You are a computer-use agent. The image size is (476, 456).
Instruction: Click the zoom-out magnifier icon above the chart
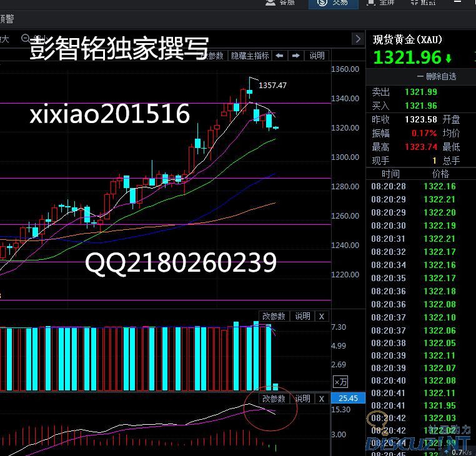[x=25, y=39]
